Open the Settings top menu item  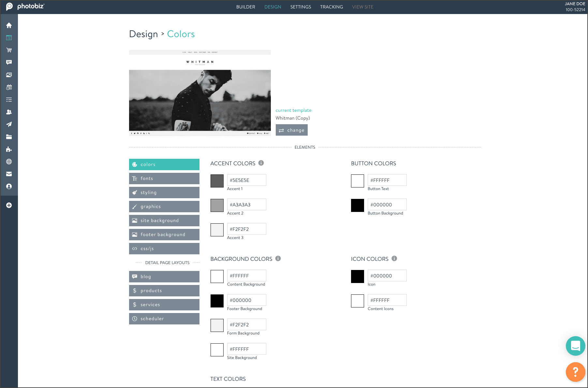click(x=301, y=7)
